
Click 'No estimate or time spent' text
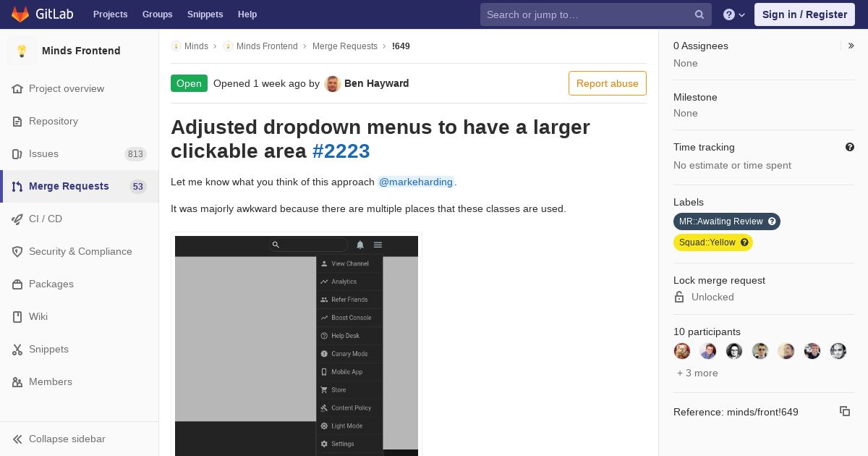pyautogui.click(x=732, y=165)
